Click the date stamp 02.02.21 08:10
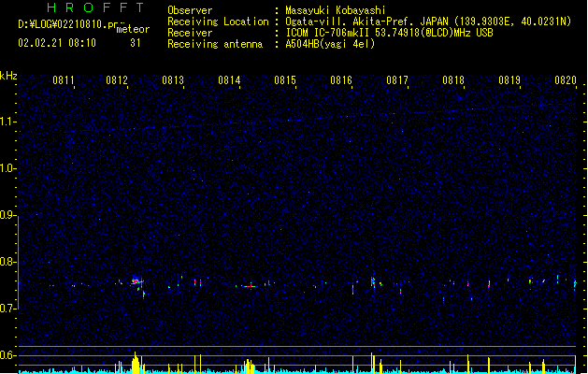 click(x=57, y=43)
